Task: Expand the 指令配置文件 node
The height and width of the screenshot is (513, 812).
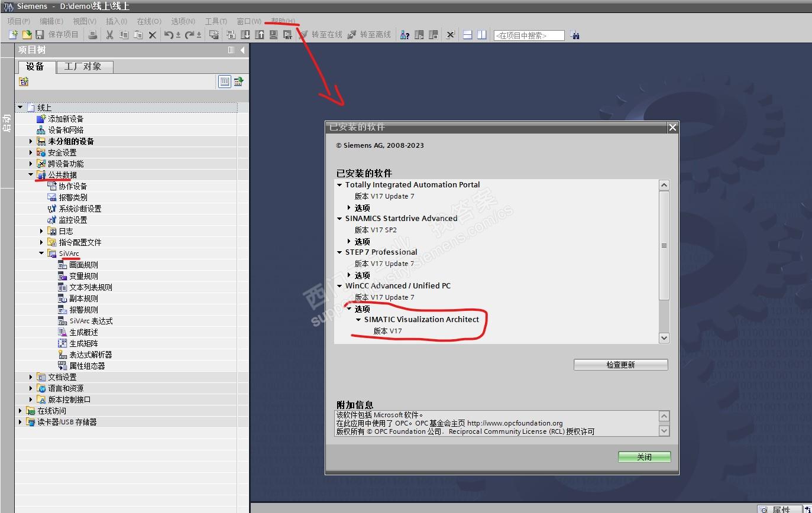Action: pyautogui.click(x=41, y=242)
